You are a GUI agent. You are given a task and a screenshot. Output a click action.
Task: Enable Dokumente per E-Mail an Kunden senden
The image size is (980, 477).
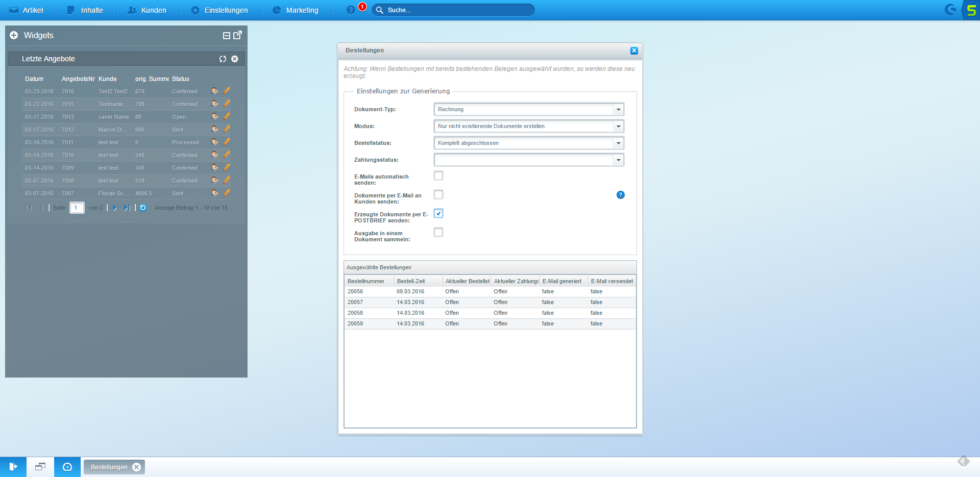(x=438, y=194)
